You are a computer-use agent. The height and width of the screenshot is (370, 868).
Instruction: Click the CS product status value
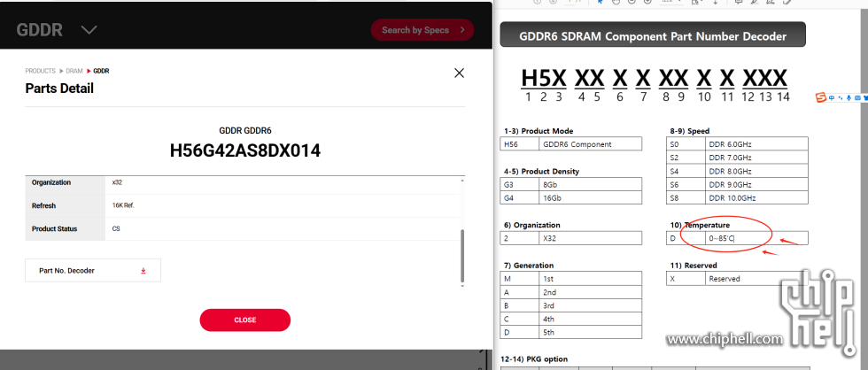pyautogui.click(x=116, y=228)
